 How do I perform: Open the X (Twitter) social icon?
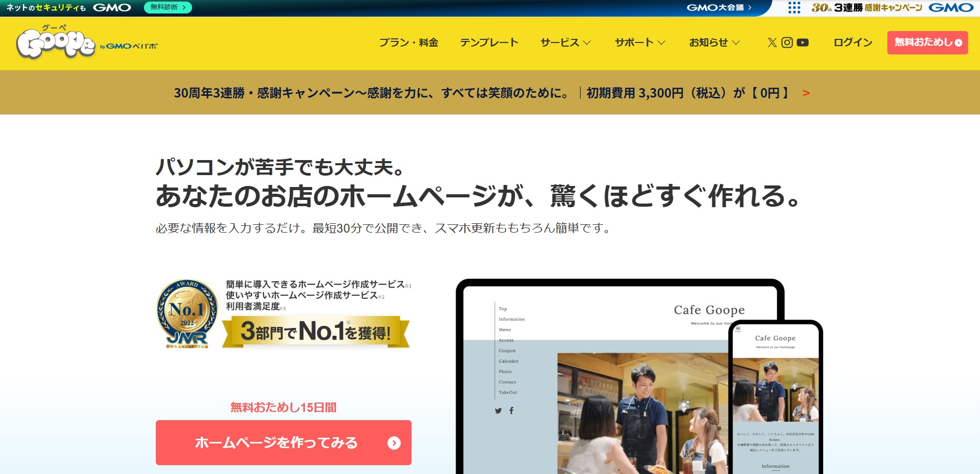click(772, 42)
